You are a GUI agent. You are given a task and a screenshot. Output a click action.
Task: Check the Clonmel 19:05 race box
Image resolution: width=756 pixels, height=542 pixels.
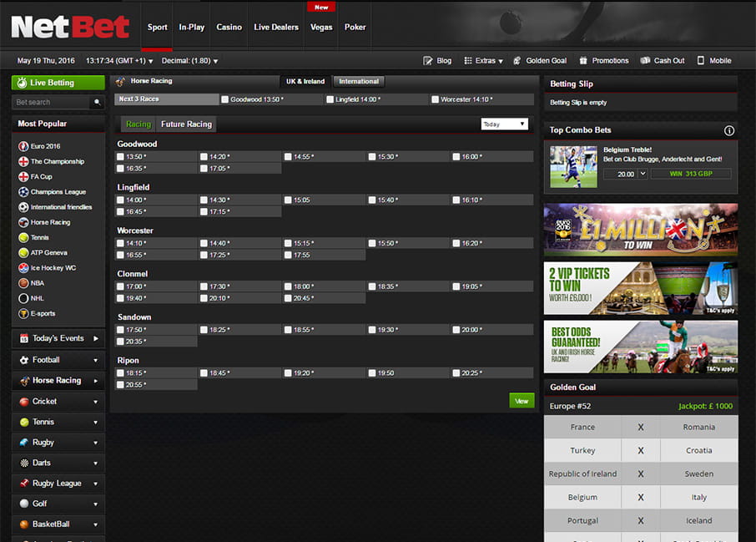click(456, 286)
